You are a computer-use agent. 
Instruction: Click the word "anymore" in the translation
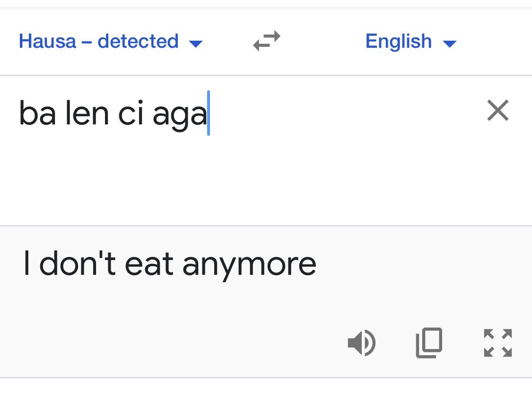pos(249,265)
